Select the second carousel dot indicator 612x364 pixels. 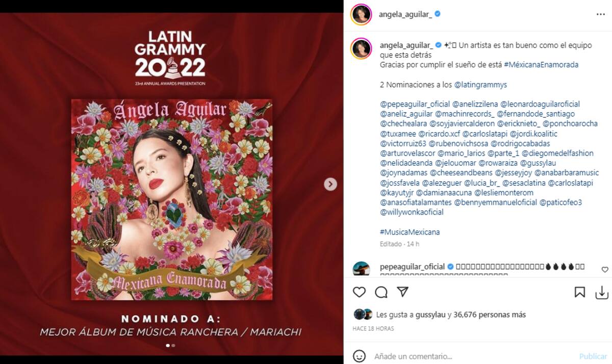pos(173,345)
